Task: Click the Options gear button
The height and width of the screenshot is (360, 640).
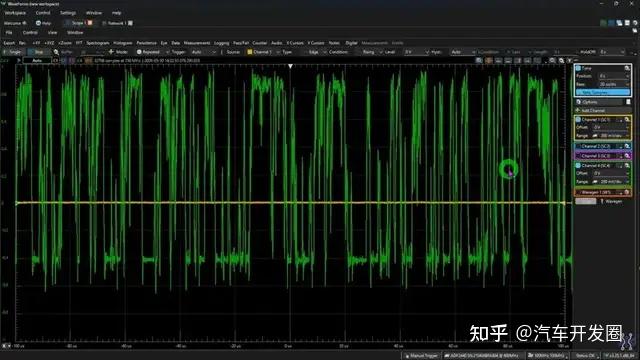Action: click(x=587, y=102)
